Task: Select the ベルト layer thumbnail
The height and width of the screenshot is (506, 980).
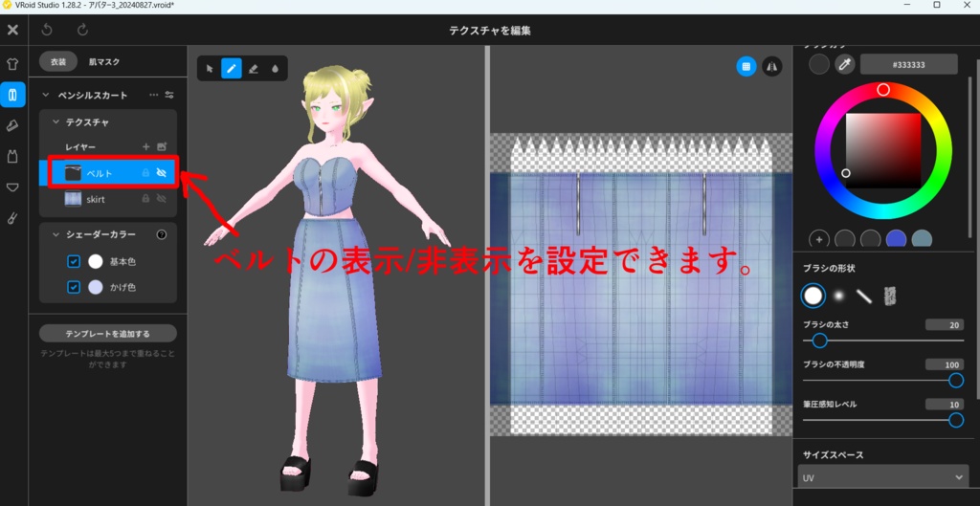Action: [x=74, y=173]
